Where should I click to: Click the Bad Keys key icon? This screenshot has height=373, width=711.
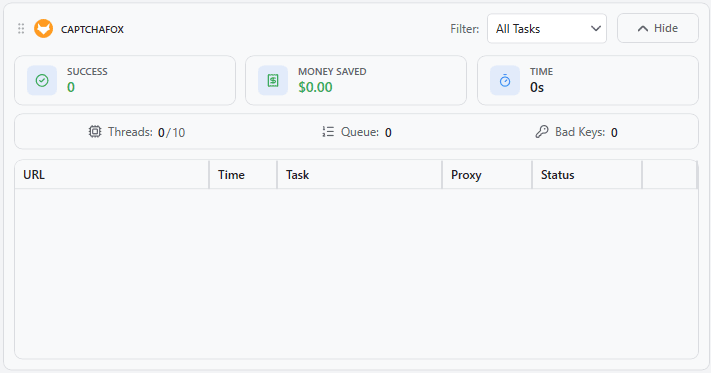coord(542,131)
